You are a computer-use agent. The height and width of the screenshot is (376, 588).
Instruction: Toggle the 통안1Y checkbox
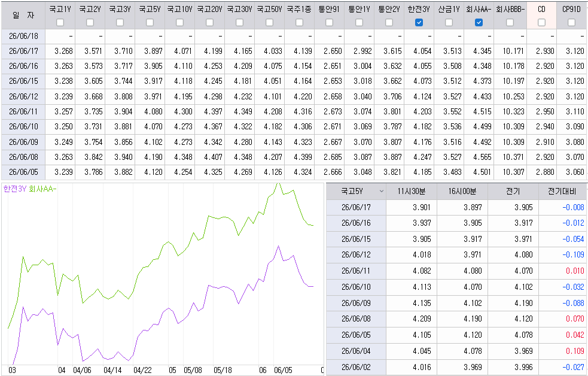[x=359, y=23]
